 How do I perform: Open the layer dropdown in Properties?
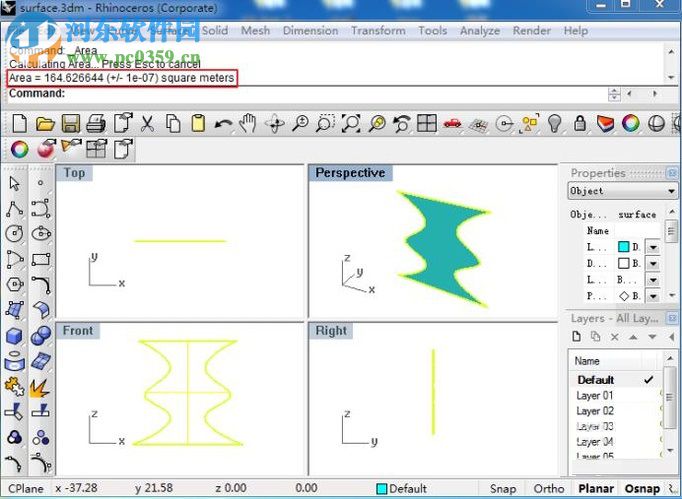[653, 247]
